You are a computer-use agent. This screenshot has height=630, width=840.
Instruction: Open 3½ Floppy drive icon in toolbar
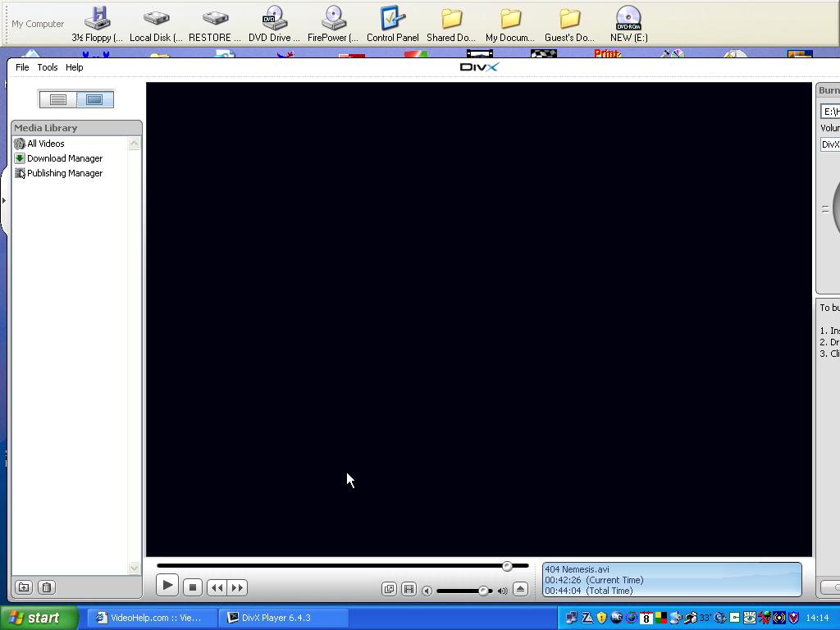(97, 24)
